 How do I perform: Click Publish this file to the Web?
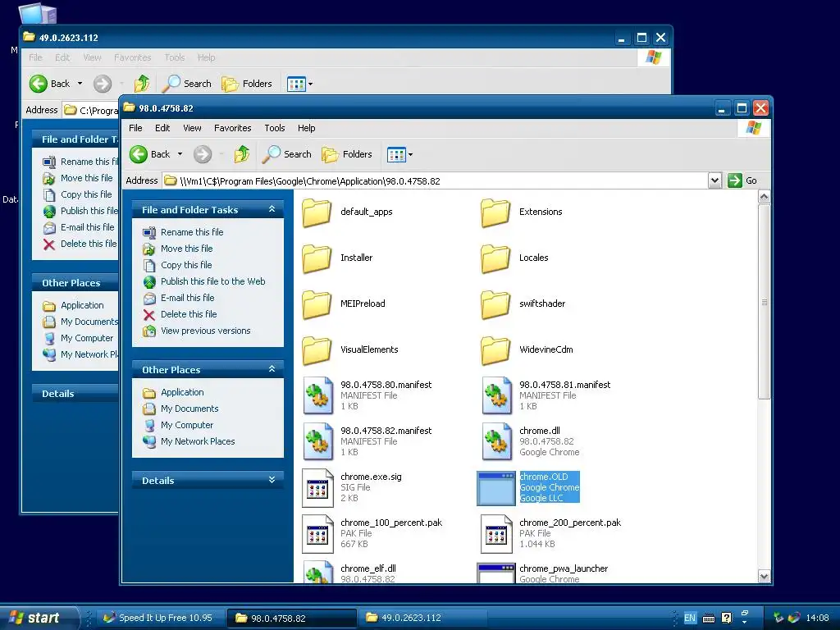(212, 281)
